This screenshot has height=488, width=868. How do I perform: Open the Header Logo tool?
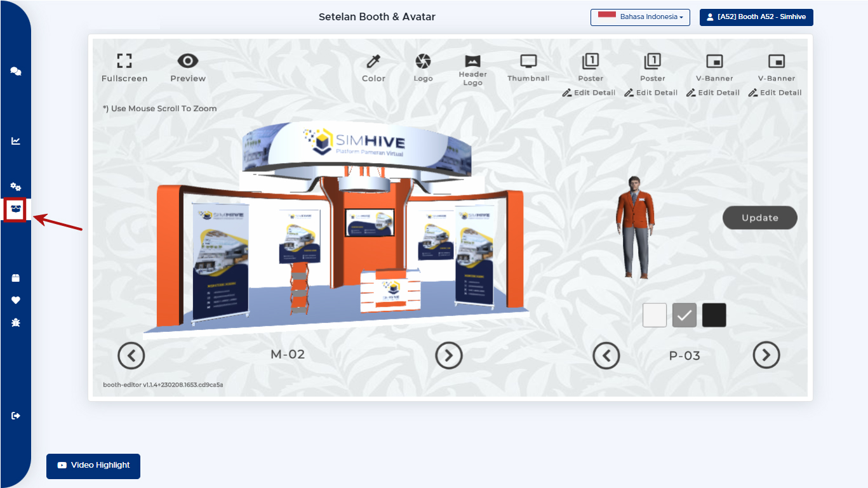pyautogui.click(x=472, y=70)
